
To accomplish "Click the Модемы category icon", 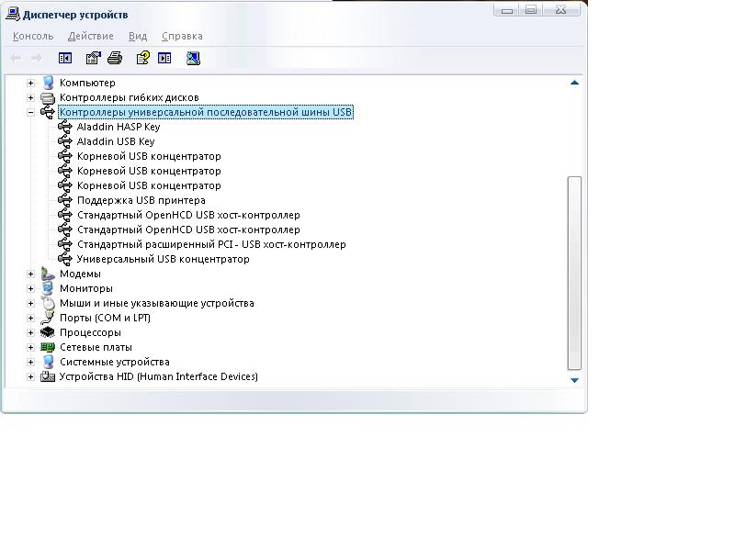I will tap(48, 274).
